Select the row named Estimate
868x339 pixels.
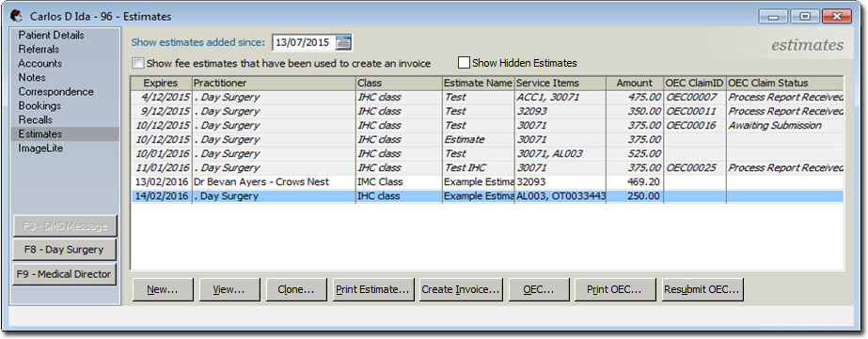(487, 139)
